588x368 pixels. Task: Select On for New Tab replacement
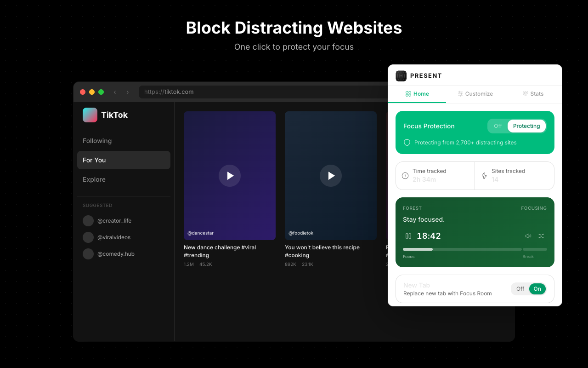pos(537,289)
